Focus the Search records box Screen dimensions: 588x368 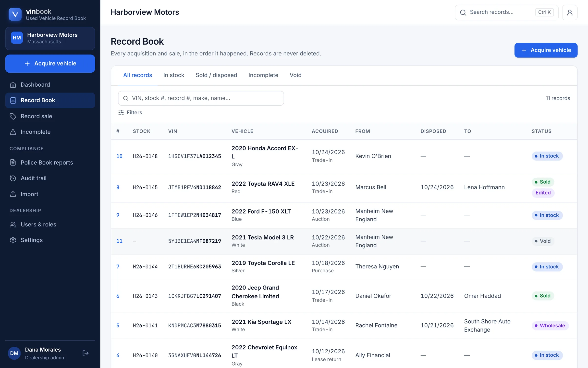[506, 13]
